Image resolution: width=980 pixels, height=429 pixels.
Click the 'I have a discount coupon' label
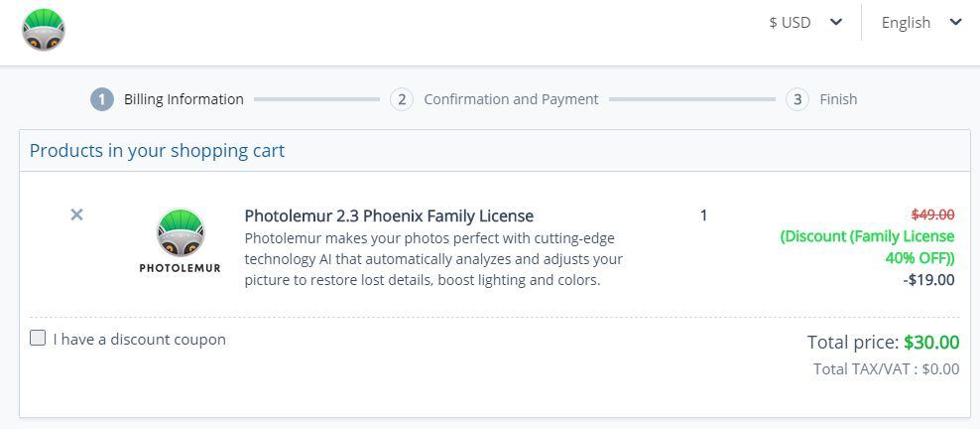point(140,340)
